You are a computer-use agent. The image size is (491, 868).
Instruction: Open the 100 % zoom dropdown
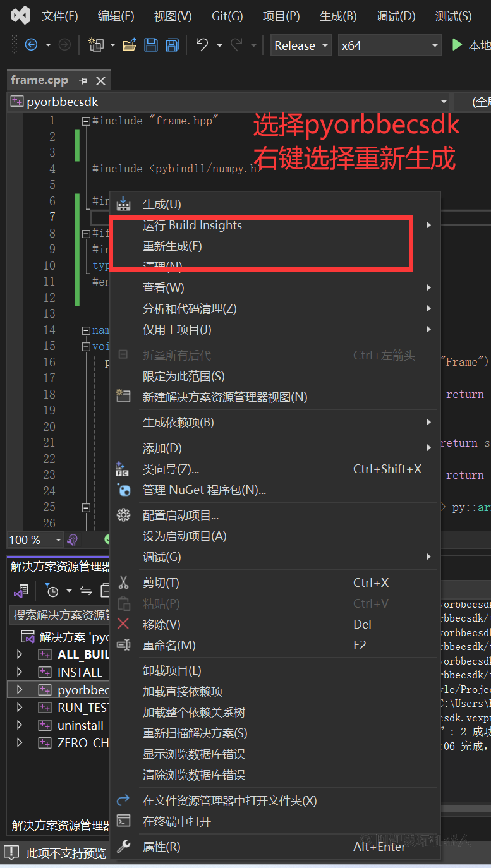coord(35,540)
